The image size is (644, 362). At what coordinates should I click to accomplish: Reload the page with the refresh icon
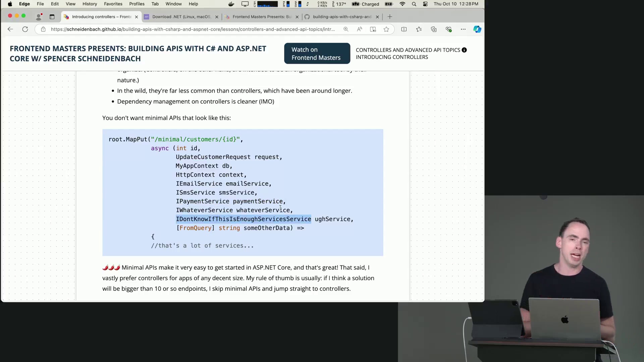pos(25,29)
